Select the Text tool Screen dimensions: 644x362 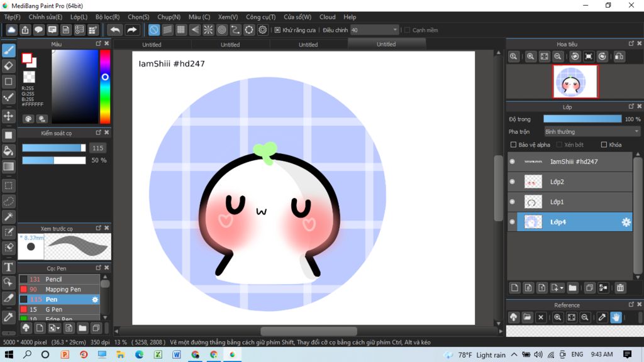pyautogui.click(x=9, y=267)
